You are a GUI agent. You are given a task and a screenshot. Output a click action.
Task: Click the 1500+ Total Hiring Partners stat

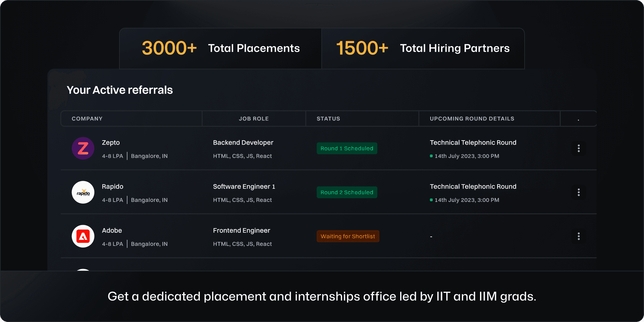tap(423, 48)
